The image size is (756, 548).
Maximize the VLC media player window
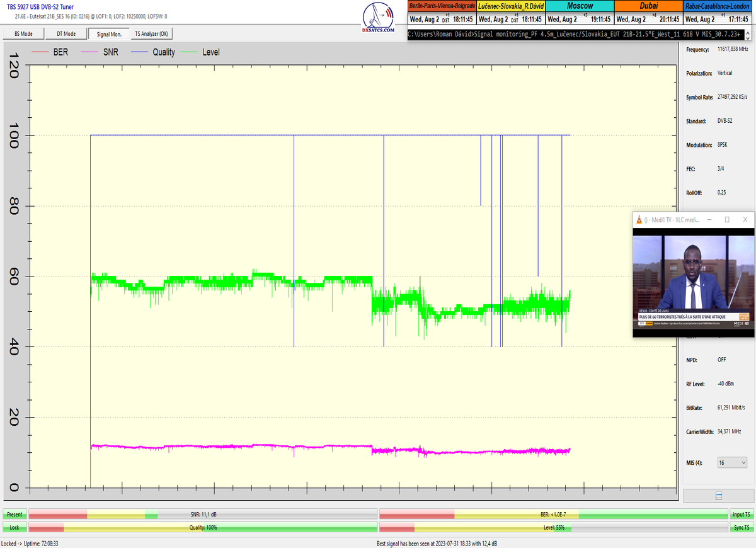point(727,220)
